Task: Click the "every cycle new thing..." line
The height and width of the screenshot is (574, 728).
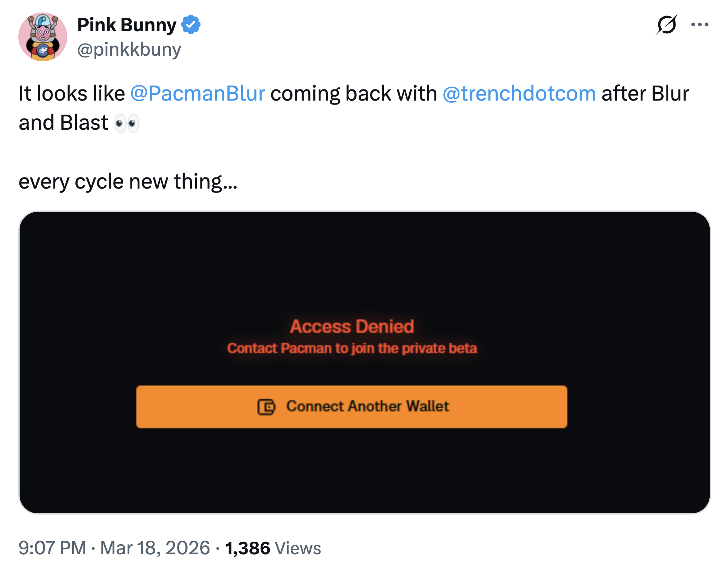Action: [128, 181]
